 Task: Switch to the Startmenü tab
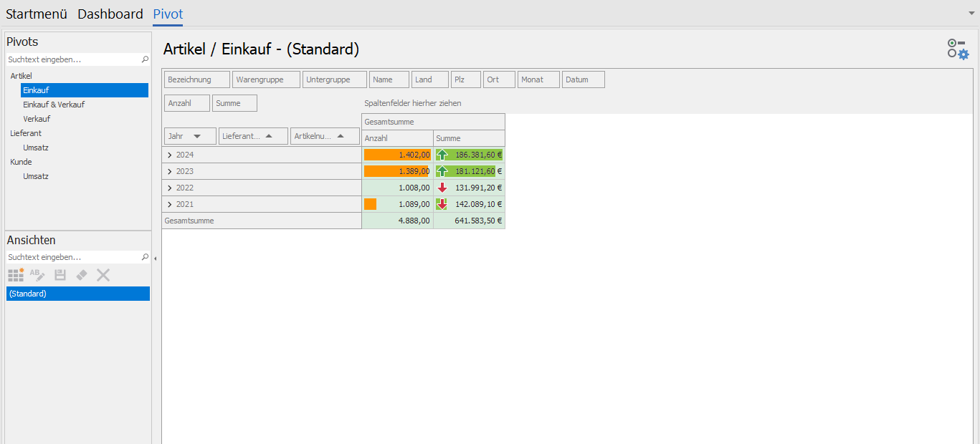[x=37, y=14]
